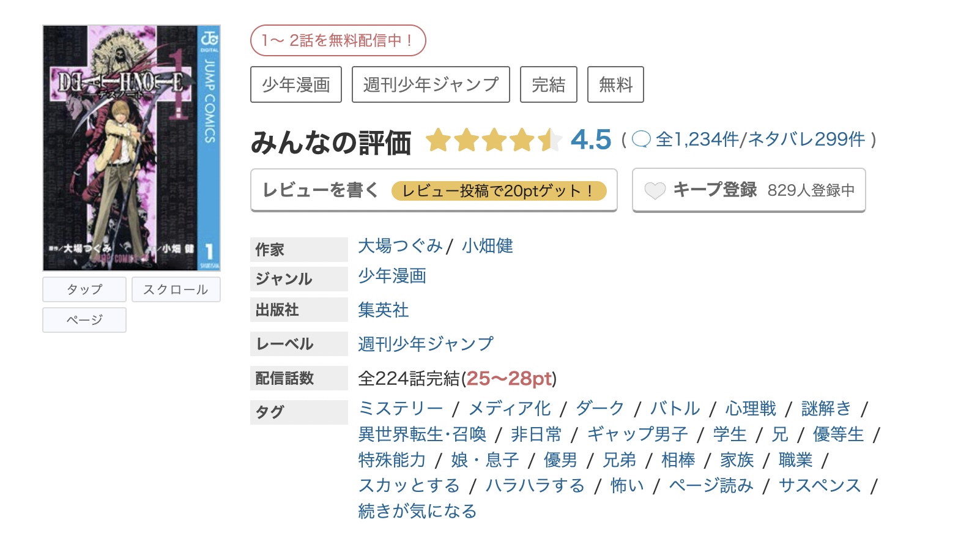Screen dimensions: 980x536
Task: Select the スクロール reading mode
Action: coord(176,289)
